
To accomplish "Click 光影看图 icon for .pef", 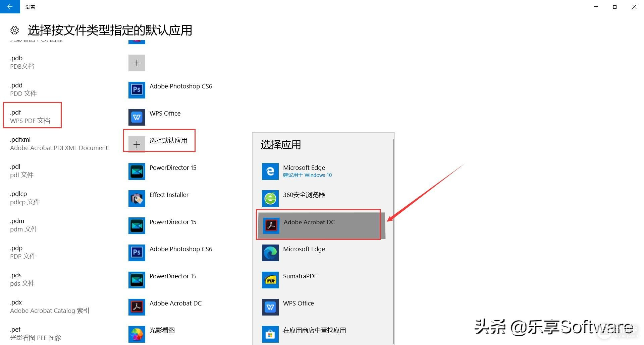I will click(137, 334).
